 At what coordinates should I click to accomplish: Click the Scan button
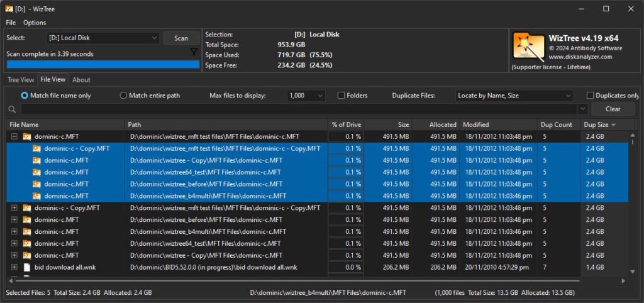[181, 38]
